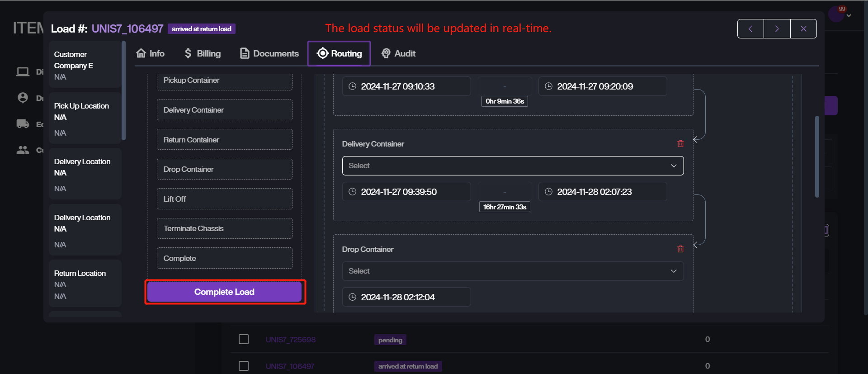Click the truck icon in left sidebar
Image resolution: width=868 pixels, height=374 pixels.
23,124
